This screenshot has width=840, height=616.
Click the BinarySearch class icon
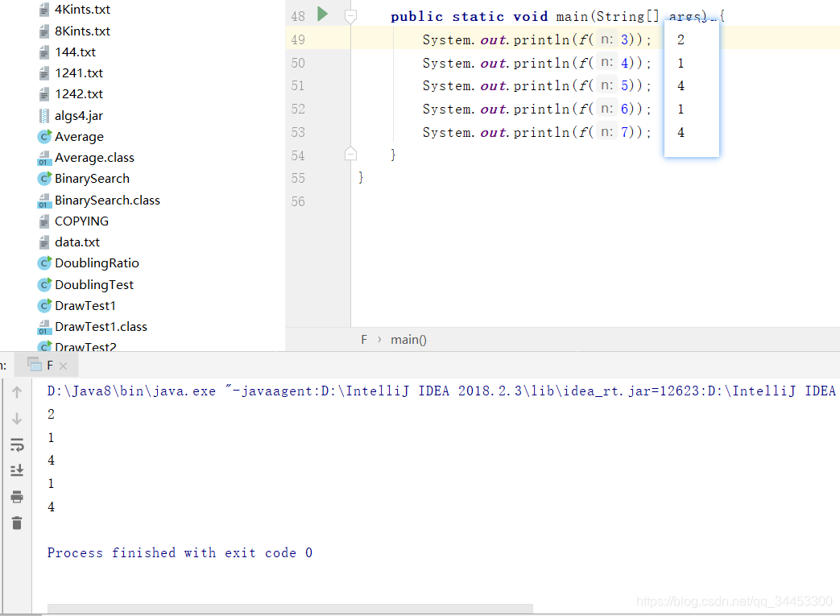point(44,179)
